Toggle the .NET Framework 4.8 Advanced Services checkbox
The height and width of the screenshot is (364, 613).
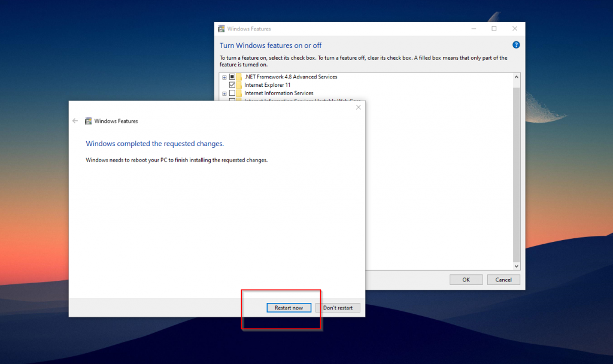[232, 77]
